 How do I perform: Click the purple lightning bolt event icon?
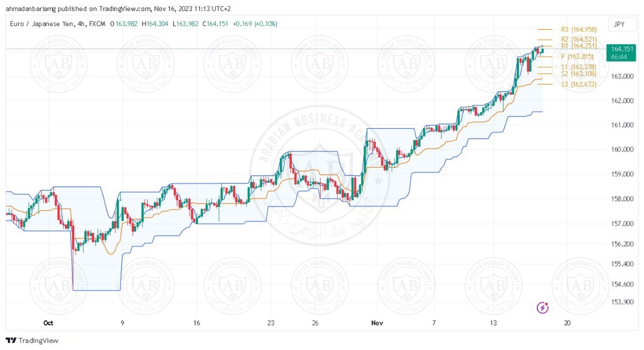pyautogui.click(x=543, y=308)
